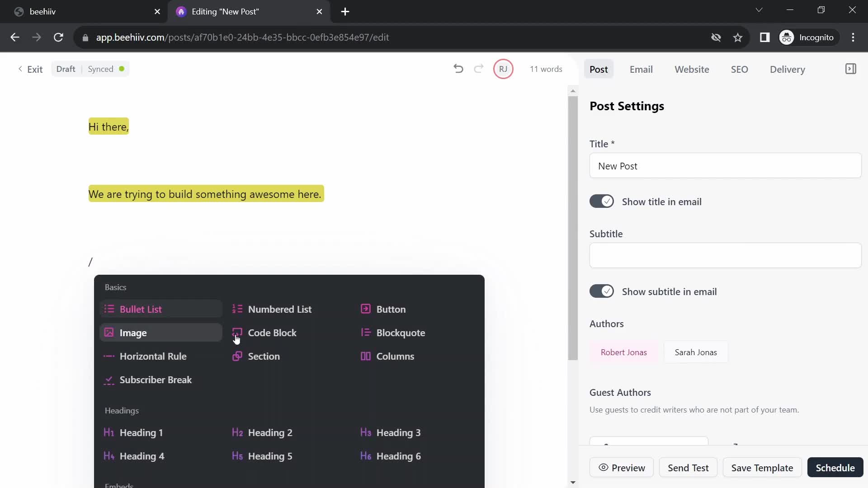This screenshot has width=868, height=488.
Task: Click the Send Test button
Action: pyautogui.click(x=689, y=468)
